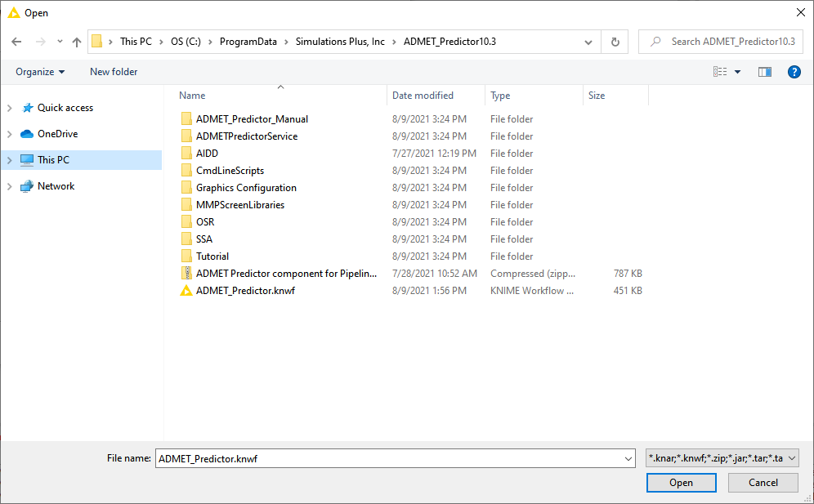Open the File name history dropdown arrow

coord(628,459)
